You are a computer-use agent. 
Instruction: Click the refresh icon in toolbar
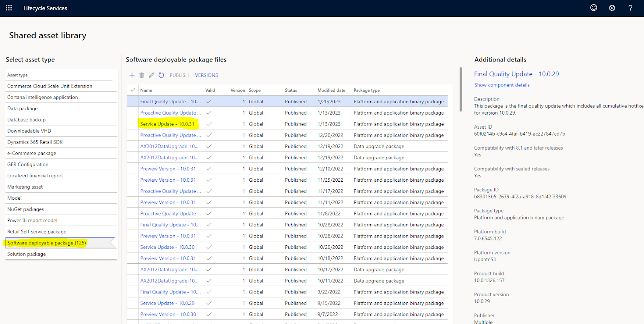coord(161,75)
